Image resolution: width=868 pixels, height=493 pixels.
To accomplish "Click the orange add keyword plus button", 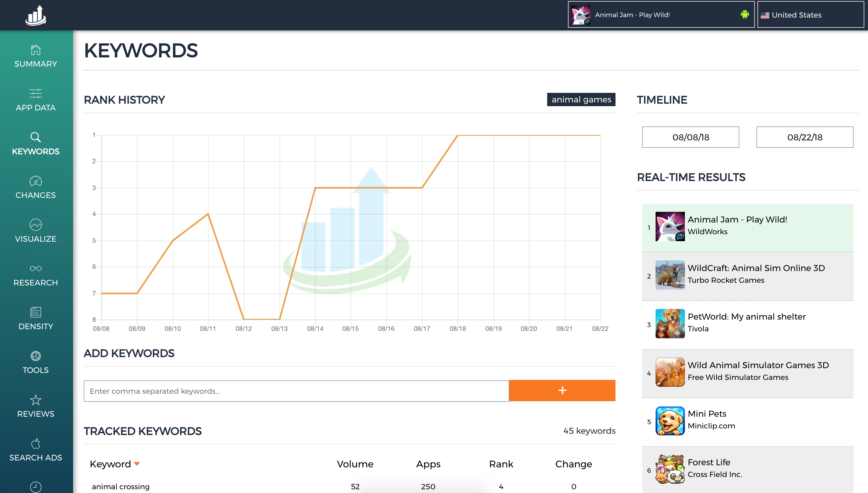I will [562, 390].
